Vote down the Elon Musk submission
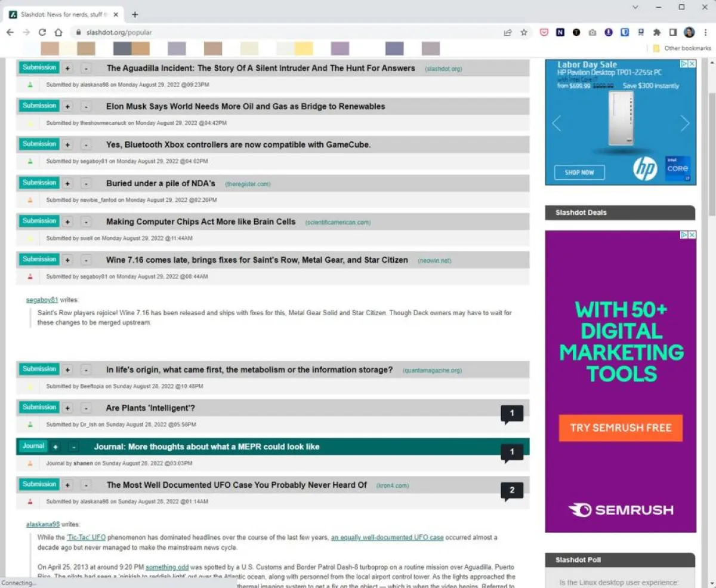716x588 pixels. 86,107
